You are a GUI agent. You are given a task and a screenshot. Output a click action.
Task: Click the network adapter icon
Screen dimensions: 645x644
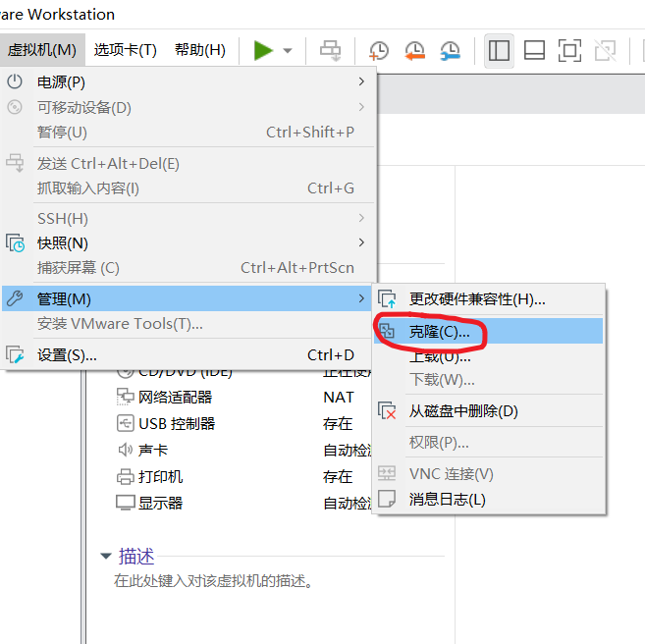tap(125, 397)
